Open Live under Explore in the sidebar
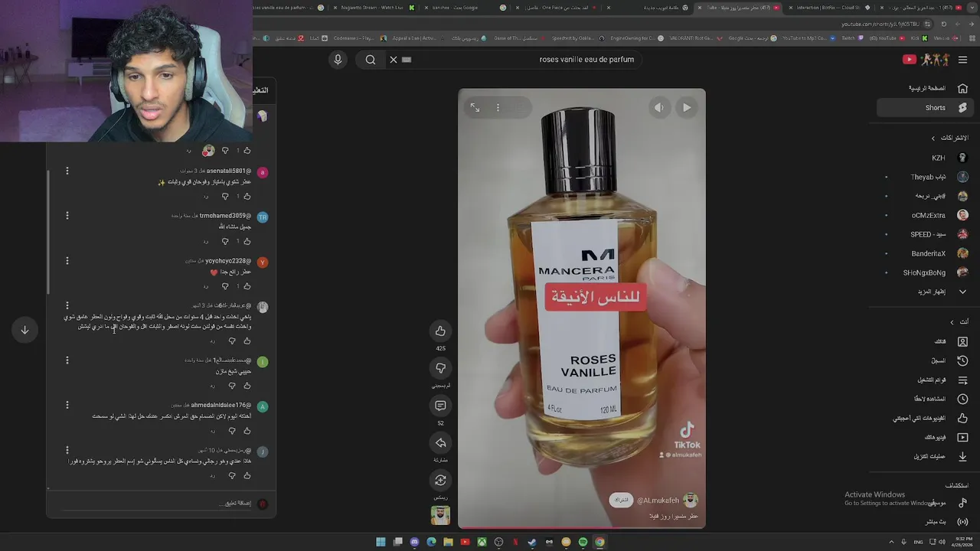Screen dimensions: 980x551 pos(926,522)
